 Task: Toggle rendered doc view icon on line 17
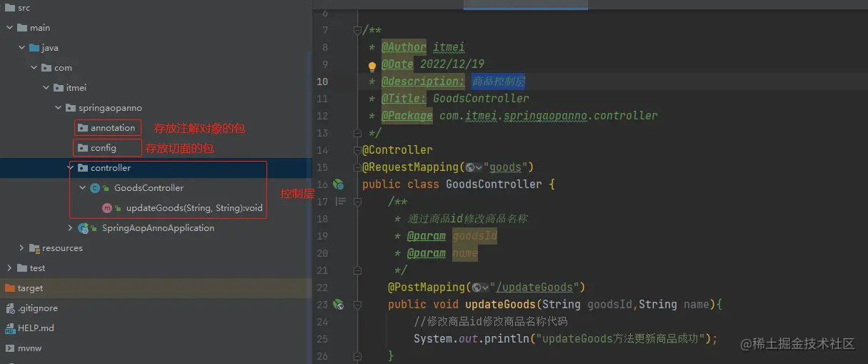click(340, 202)
